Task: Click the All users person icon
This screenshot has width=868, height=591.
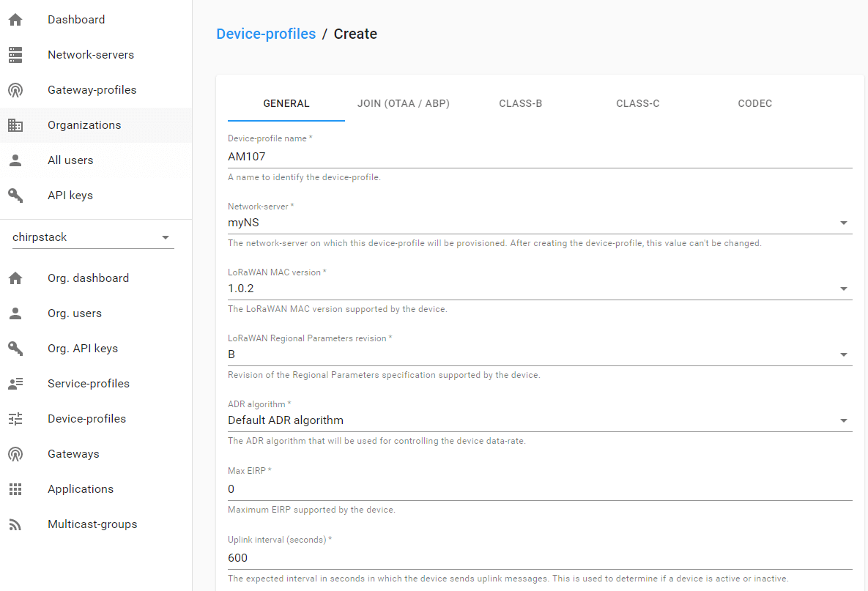Action: pyautogui.click(x=15, y=160)
